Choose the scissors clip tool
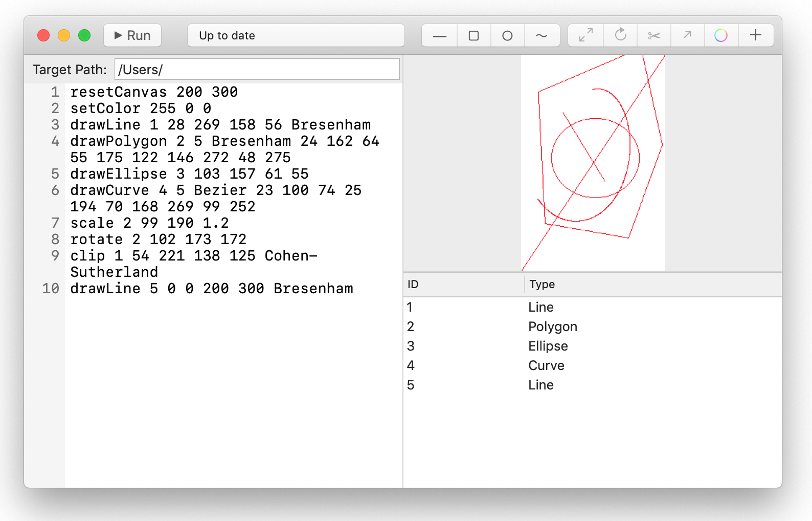This screenshot has height=521, width=812. [654, 35]
